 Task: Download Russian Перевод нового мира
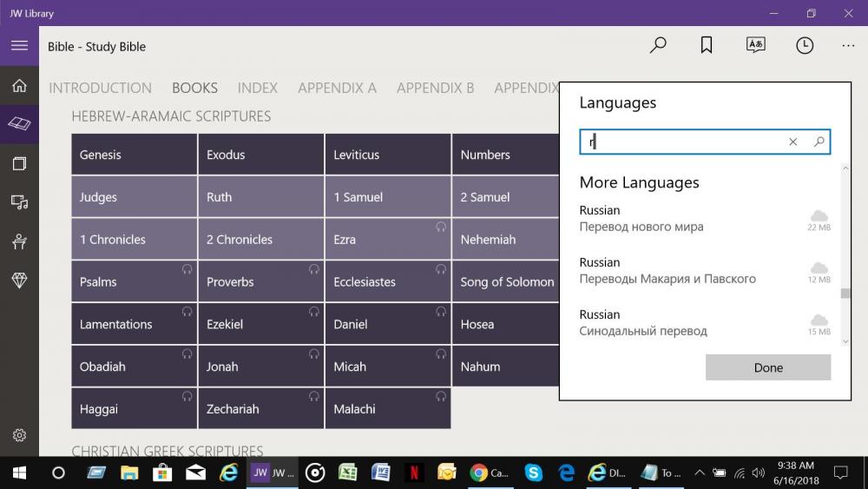tap(819, 217)
